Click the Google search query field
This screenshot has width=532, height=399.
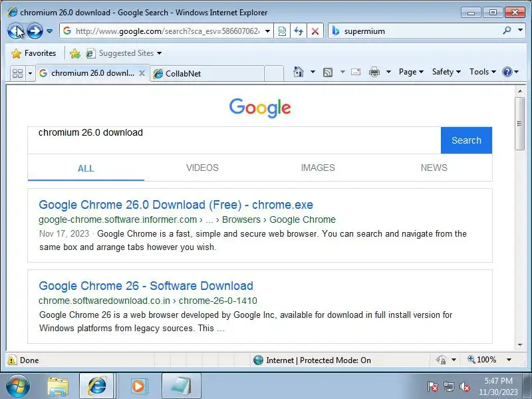(234, 140)
